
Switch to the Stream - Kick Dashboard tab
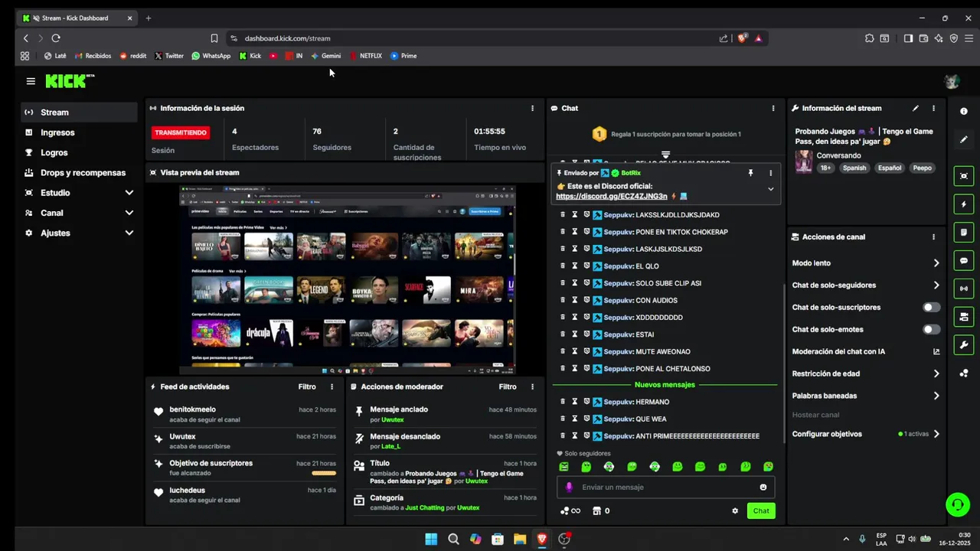tap(77, 18)
